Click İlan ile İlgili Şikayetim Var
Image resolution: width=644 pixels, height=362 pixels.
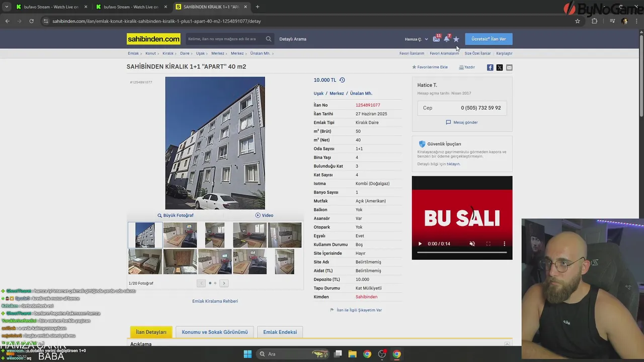pyautogui.click(x=356, y=310)
